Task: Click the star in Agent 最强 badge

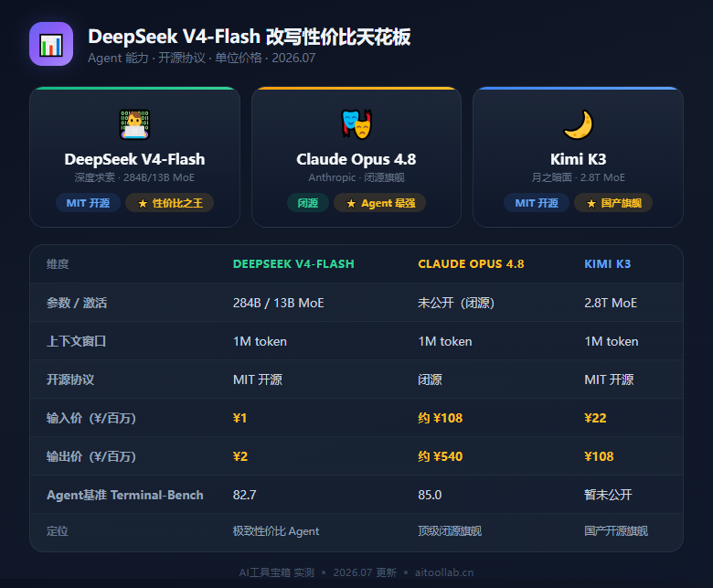Action: (x=351, y=203)
